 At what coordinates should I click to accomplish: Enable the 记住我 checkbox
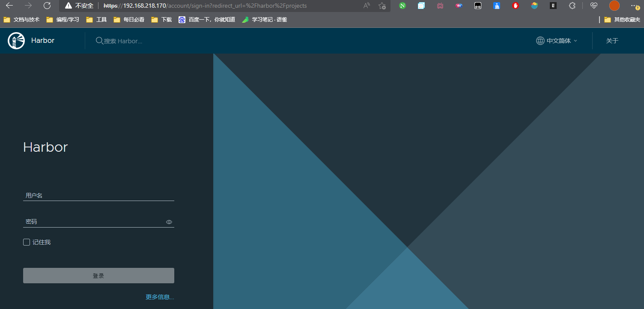(27, 242)
